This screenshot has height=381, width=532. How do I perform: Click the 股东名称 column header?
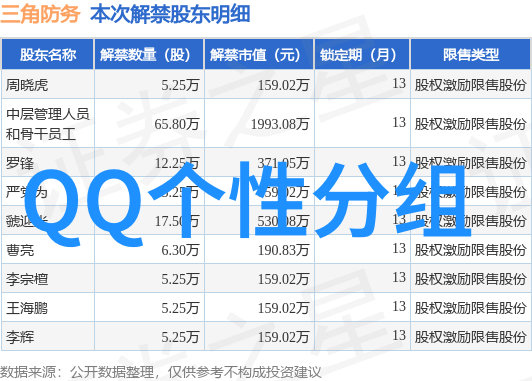(48, 55)
